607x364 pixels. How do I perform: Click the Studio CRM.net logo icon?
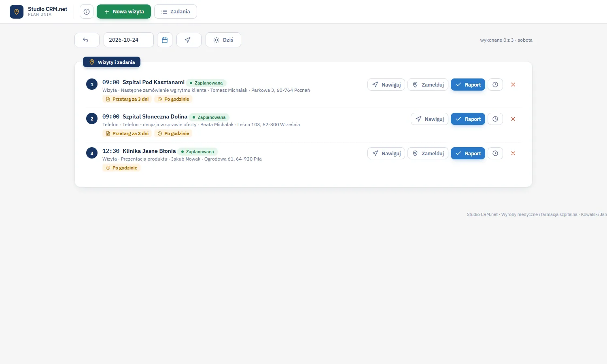17,12
